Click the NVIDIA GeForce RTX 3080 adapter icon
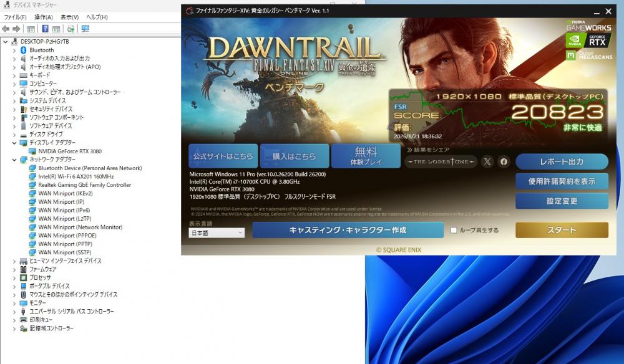Viewport: 624px width, 364px height. click(32, 151)
